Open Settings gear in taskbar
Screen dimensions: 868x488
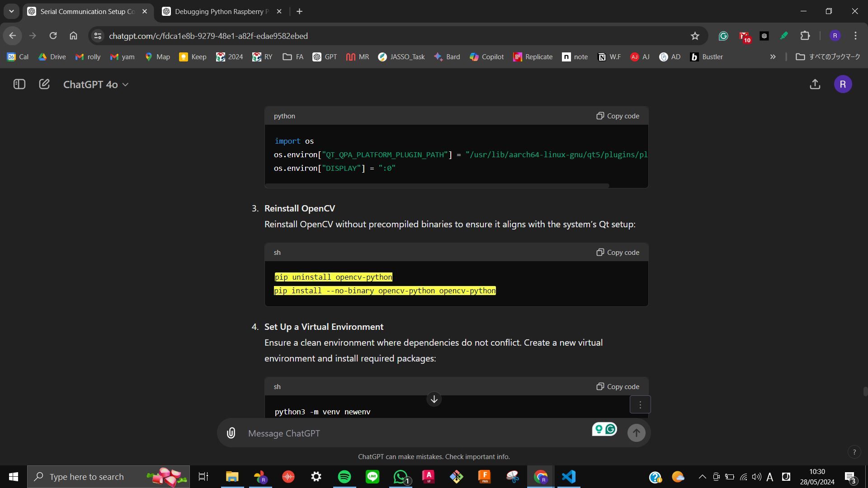click(x=316, y=477)
